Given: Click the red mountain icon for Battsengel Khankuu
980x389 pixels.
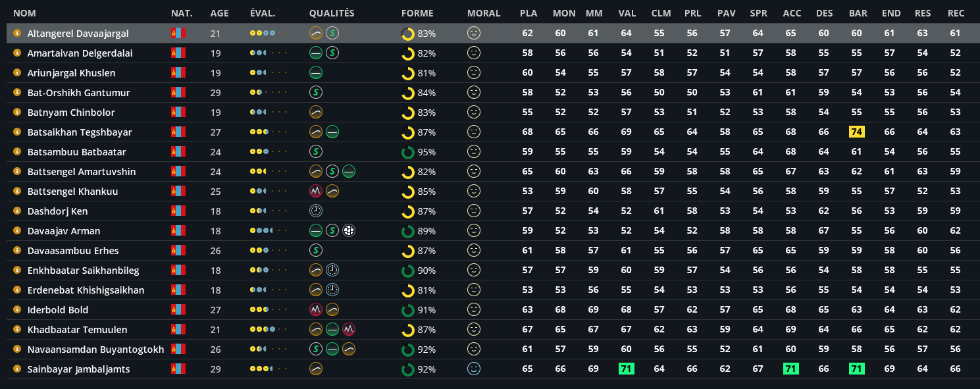Looking at the screenshot, I should [316, 191].
